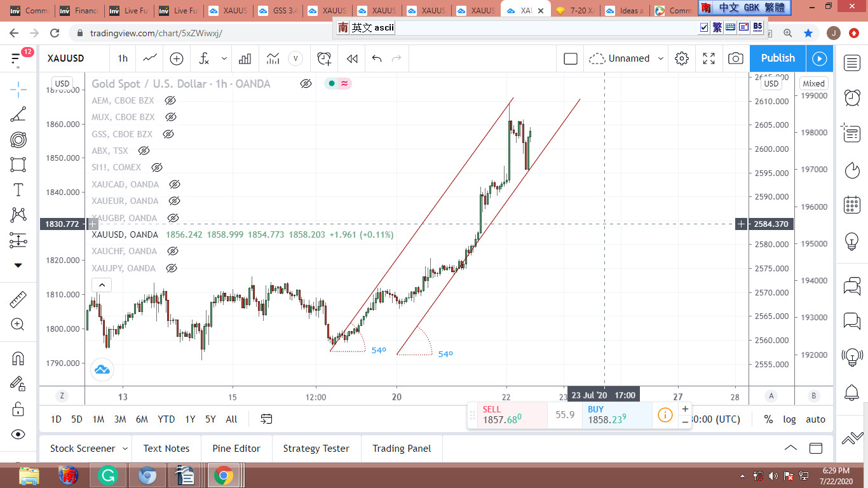Select the 1D date range
Viewport: 868px width, 488px height.
click(x=56, y=419)
